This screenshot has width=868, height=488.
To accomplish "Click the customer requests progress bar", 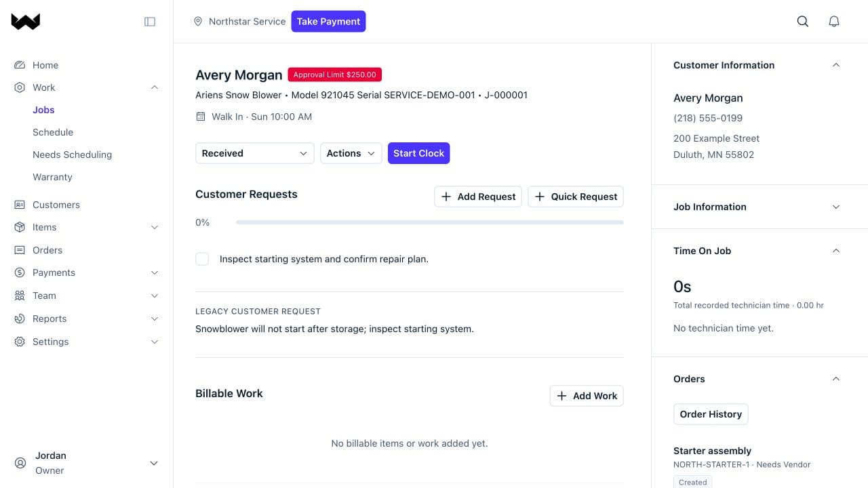I will click(x=430, y=222).
